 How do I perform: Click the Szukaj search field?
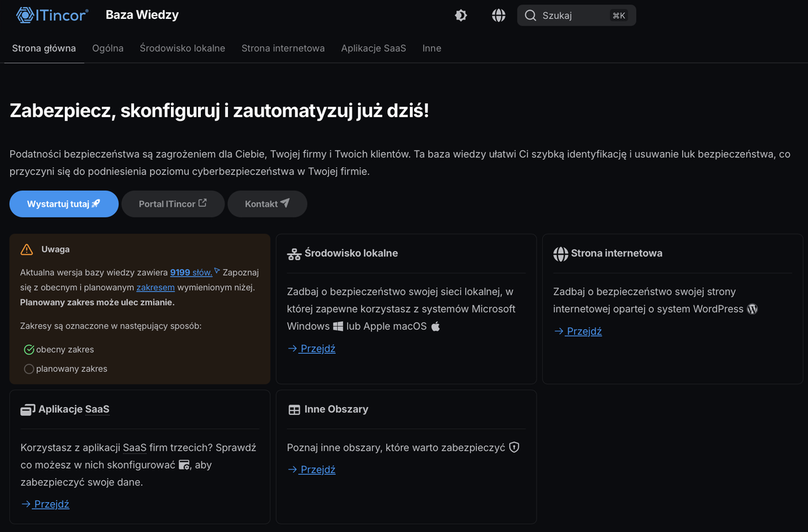[x=576, y=15]
